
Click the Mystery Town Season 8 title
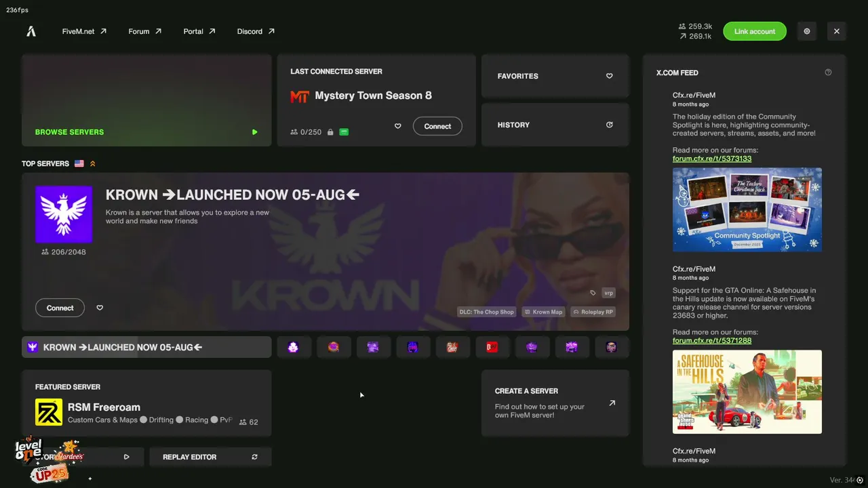click(373, 96)
